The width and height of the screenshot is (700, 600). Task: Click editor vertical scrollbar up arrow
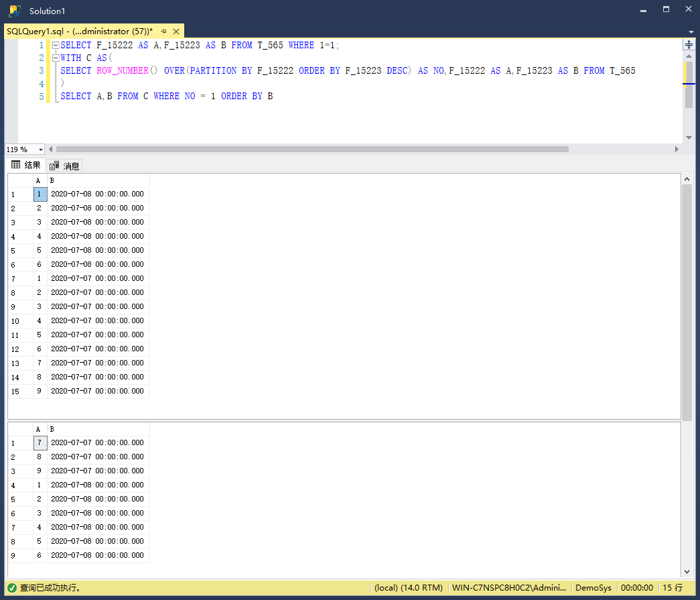689,56
